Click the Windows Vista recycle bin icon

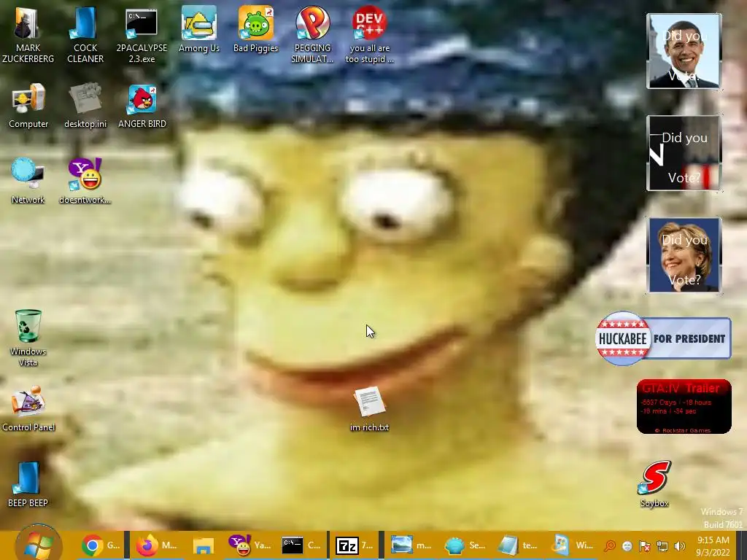(28, 338)
